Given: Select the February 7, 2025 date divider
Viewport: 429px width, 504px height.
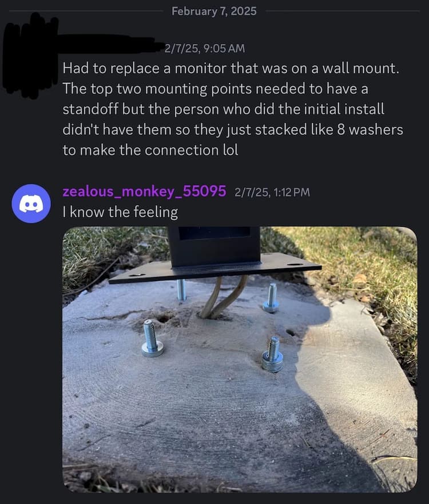Looking at the screenshot, I should pos(214,11).
